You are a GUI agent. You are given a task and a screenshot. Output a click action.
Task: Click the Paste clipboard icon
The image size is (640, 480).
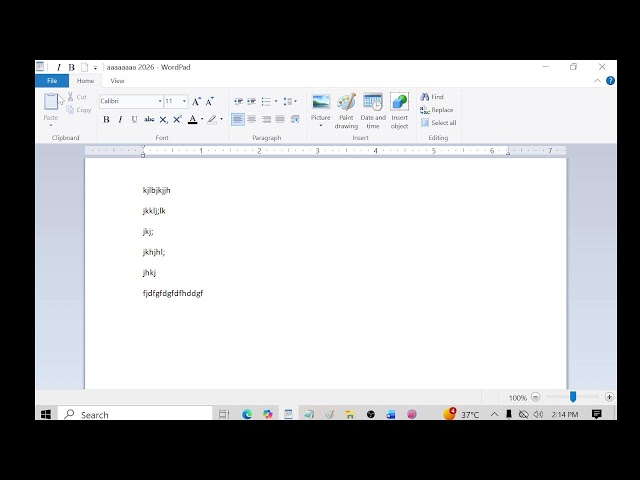coord(51,102)
